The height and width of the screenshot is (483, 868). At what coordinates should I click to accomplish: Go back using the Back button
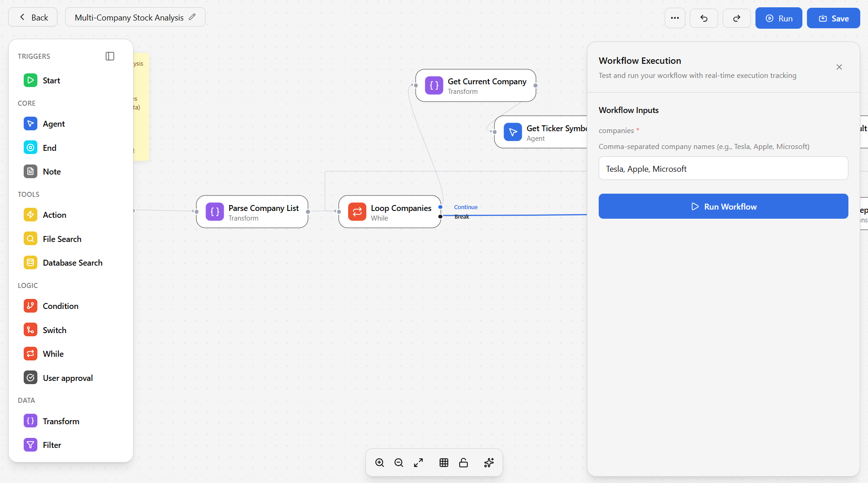(x=33, y=17)
